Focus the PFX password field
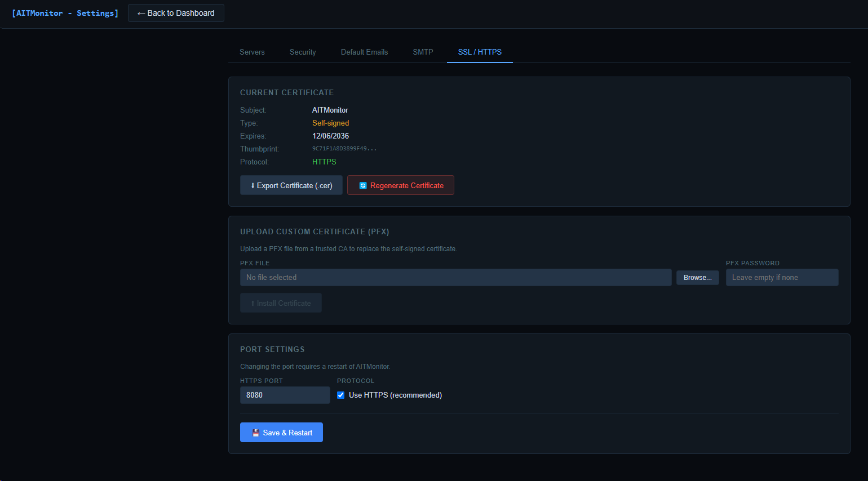This screenshot has width=868, height=481. click(782, 277)
